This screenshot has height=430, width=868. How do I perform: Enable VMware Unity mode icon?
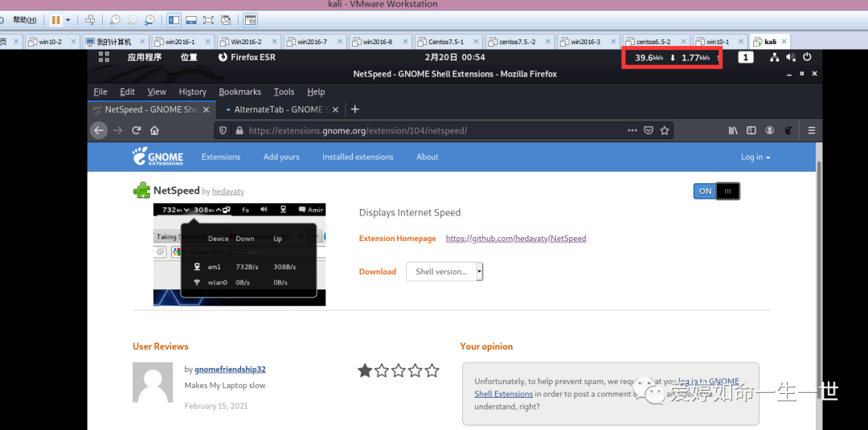(225, 20)
